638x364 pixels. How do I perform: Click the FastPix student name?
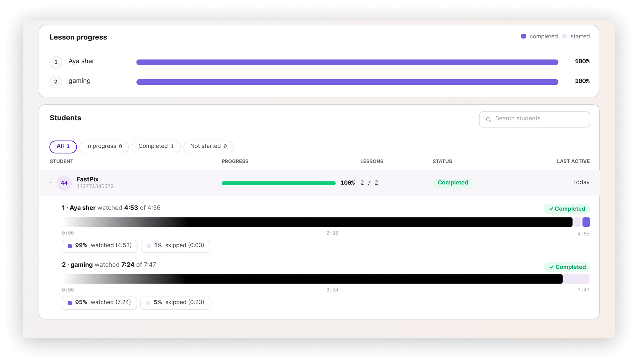tap(87, 179)
